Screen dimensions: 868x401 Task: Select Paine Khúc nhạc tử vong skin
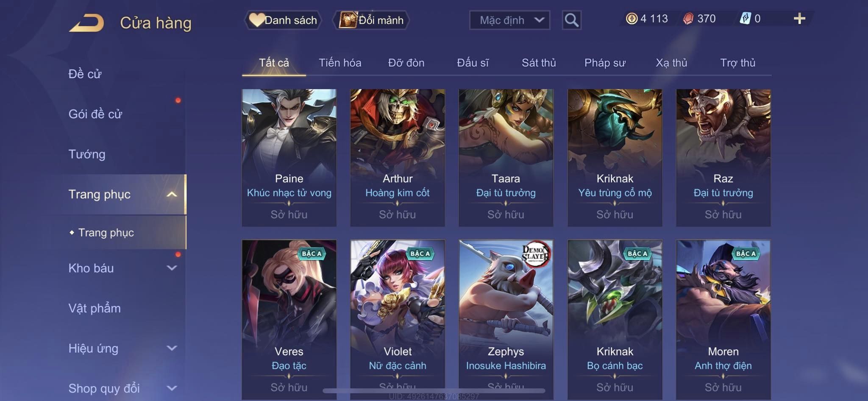pyautogui.click(x=289, y=157)
